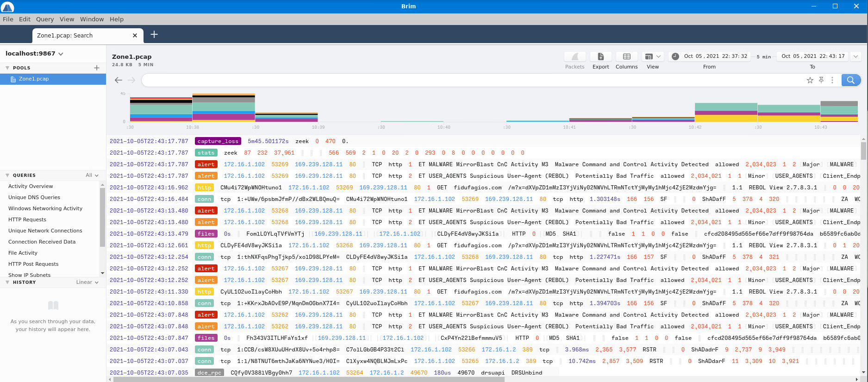Screen dimensions: 868x382
Task: Run the HTTP Requests query
Action: tap(27, 219)
